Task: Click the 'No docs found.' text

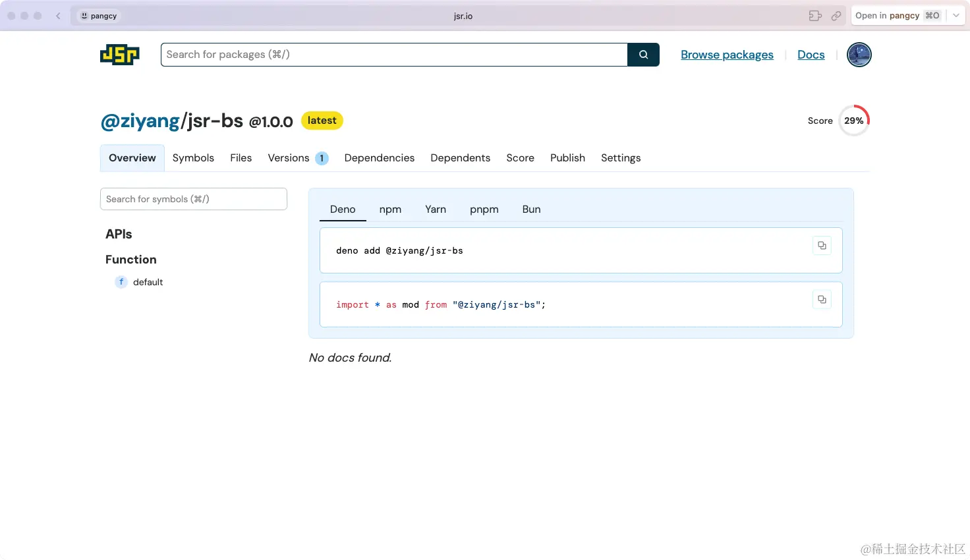Action: point(350,358)
